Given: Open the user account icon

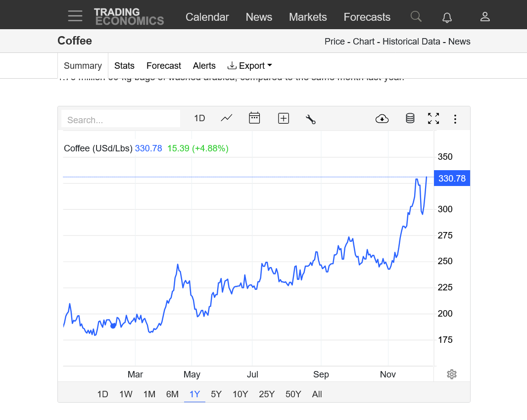Looking at the screenshot, I should pyautogui.click(x=485, y=17).
